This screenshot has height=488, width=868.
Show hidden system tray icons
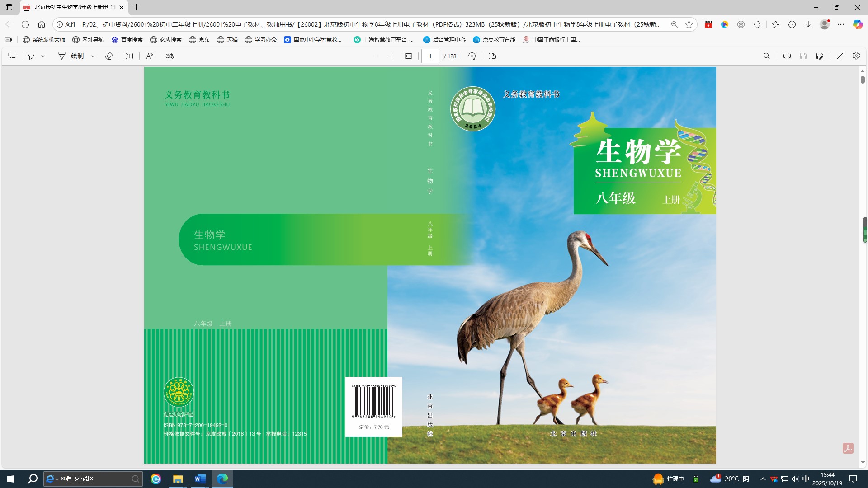[x=763, y=479]
